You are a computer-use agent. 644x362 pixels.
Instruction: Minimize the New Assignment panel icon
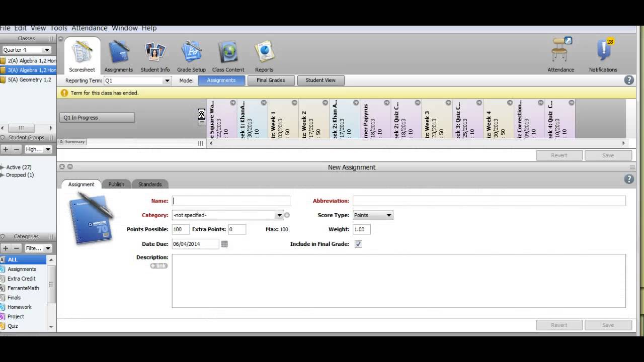70,167
